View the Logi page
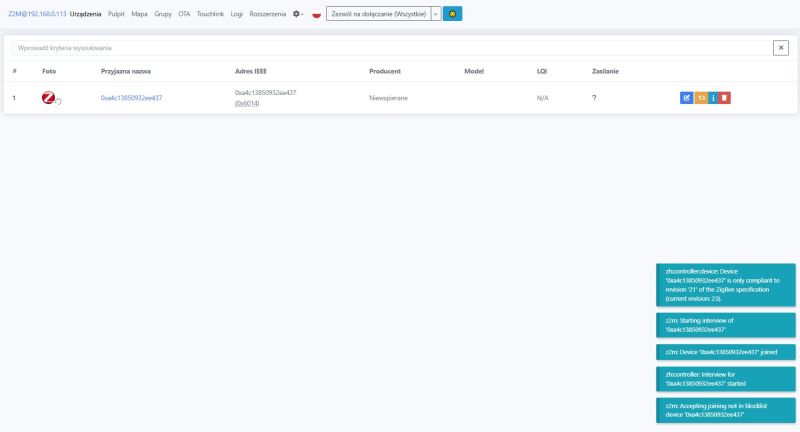 (x=237, y=14)
